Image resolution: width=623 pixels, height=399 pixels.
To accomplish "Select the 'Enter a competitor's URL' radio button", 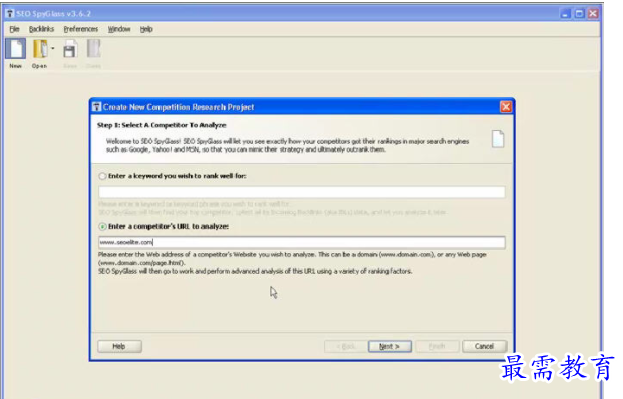I will pyautogui.click(x=103, y=227).
